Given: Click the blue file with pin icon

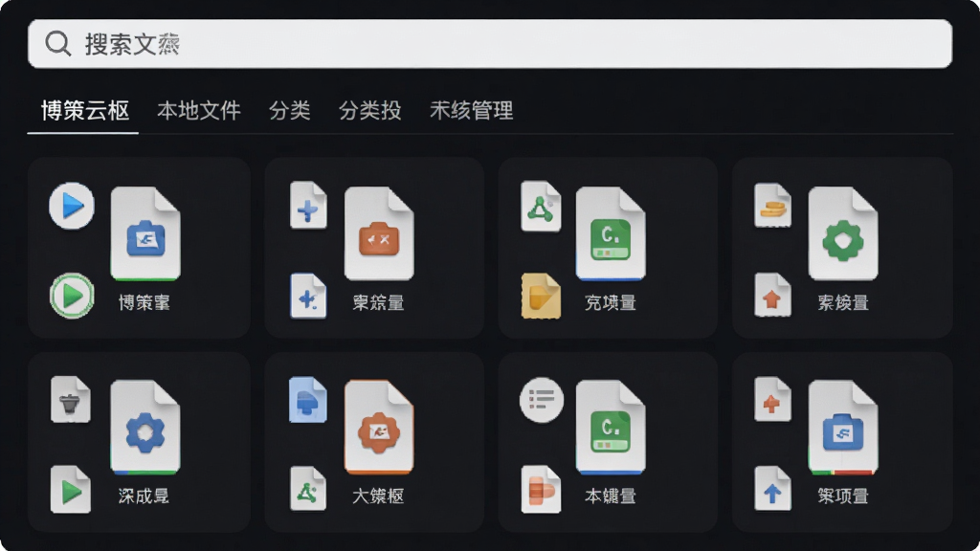Looking at the screenshot, I should coord(308,400).
